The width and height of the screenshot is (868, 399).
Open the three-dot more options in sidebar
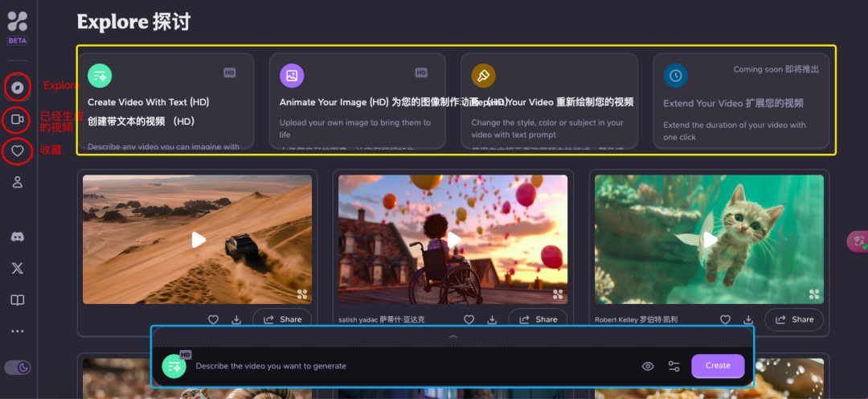pos(18,331)
